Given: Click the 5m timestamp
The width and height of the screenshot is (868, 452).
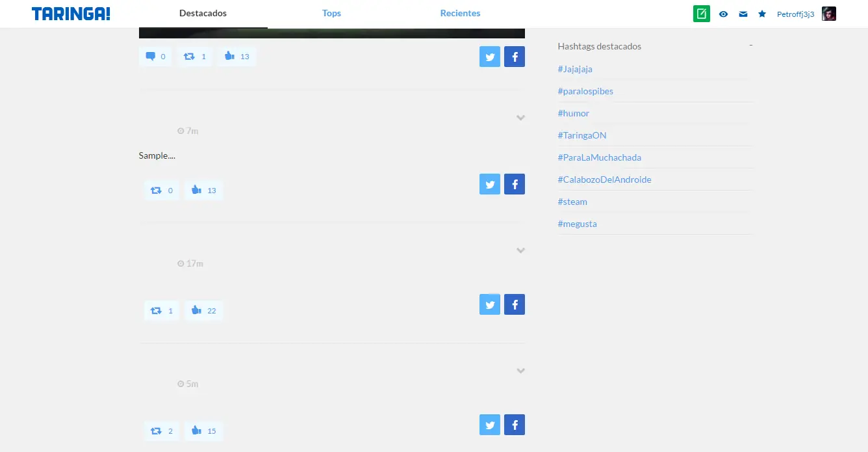Looking at the screenshot, I should 188,384.
